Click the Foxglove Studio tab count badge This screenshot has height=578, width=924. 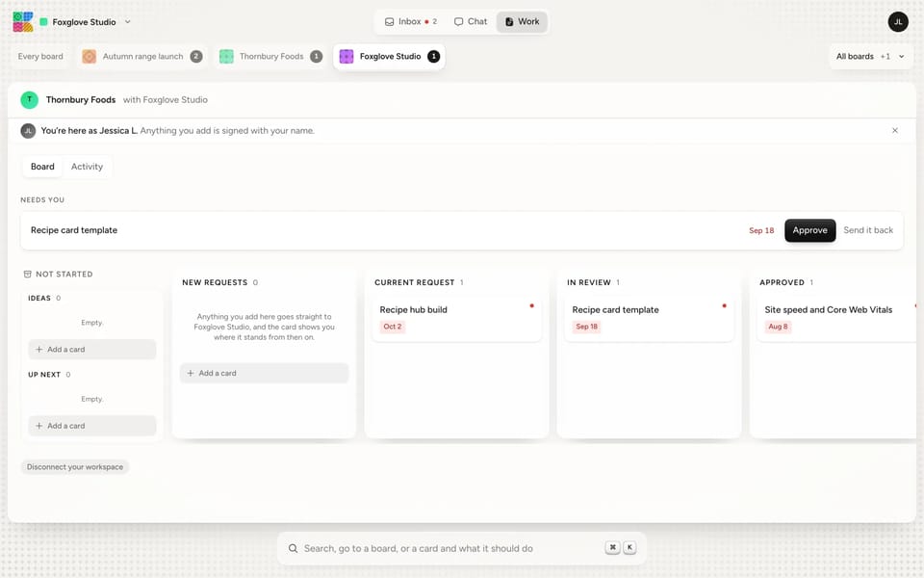[x=433, y=57]
